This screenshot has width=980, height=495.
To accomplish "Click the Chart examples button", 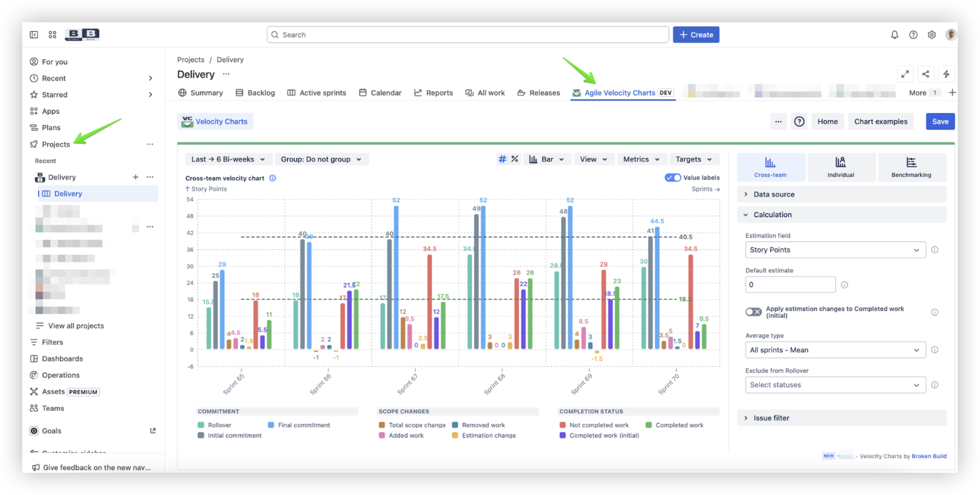I will pyautogui.click(x=881, y=122).
